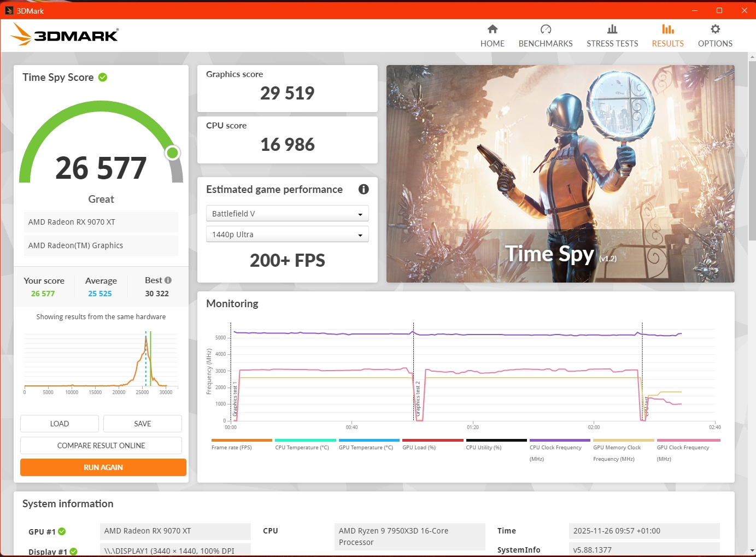756x557 pixels.
Task: Click the LOAD button
Action: (60, 424)
